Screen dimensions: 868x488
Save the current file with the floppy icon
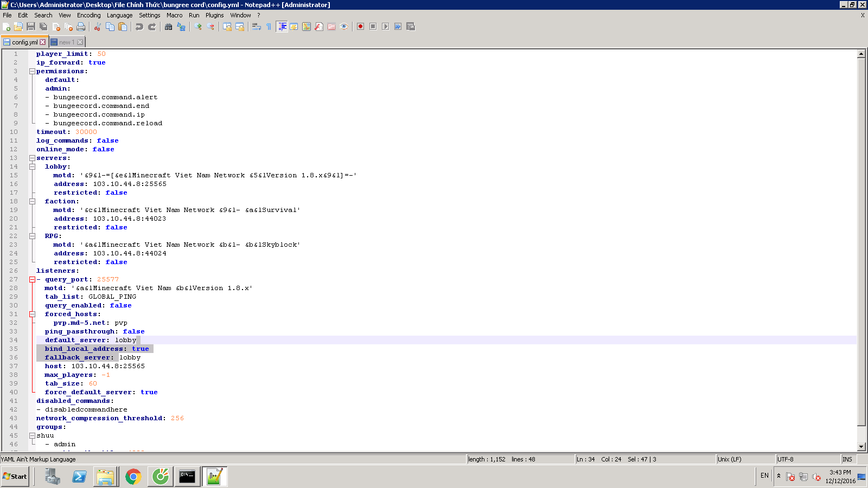(x=31, y=27)
